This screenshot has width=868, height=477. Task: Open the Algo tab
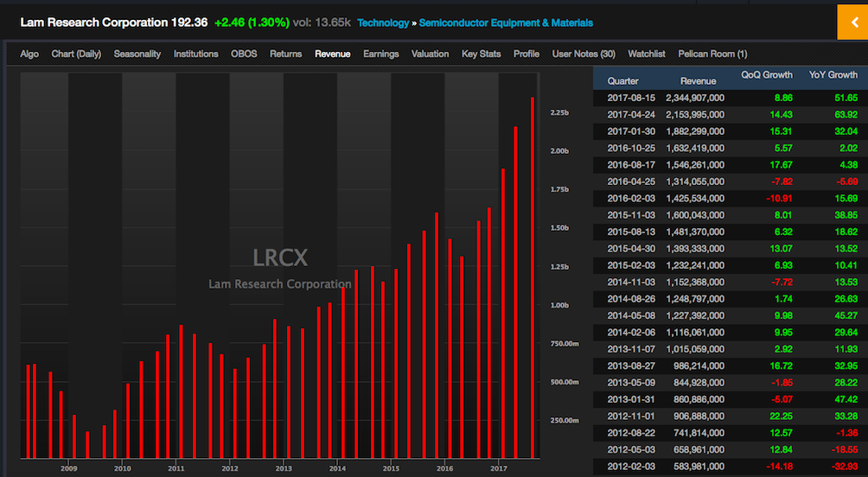pos(29,54)
